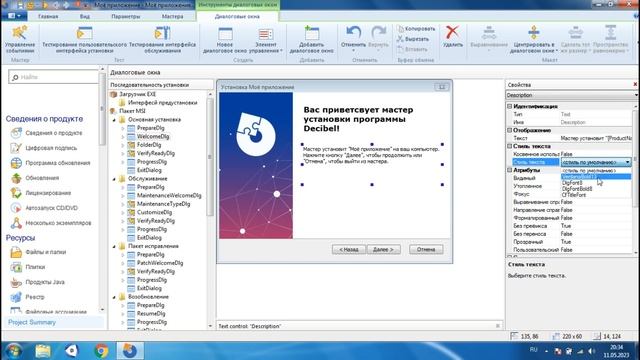The width and height of the screenshot is (640, 360).
Task: Select PatchWelcomeDlg in the tree
Action: pyautogui.click(x=160, y=263)
